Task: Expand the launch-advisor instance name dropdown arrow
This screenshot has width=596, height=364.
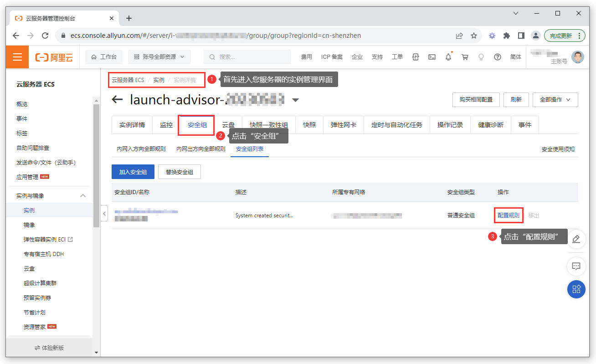Action: pos(296,100)
